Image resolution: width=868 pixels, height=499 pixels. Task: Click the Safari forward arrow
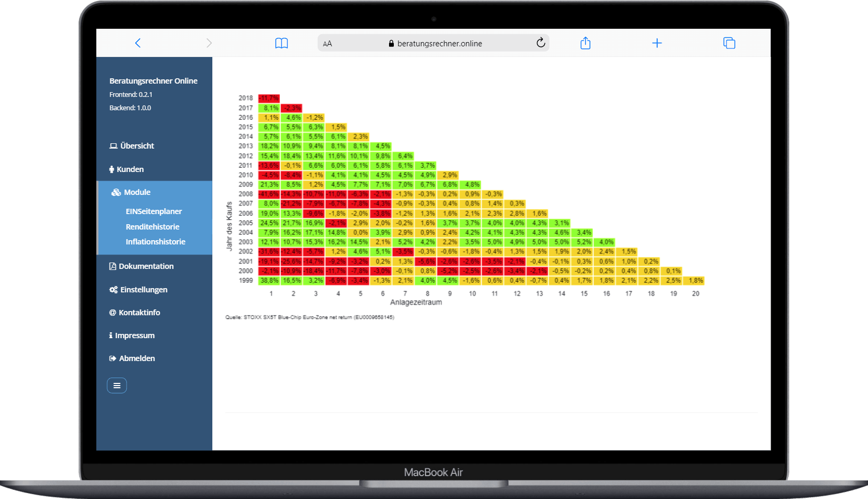(x=209, y=43)
